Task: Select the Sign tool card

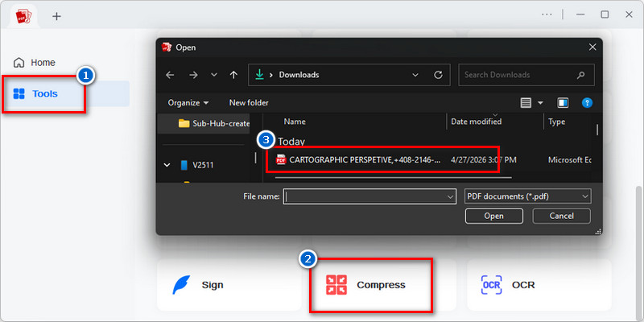Action: point(229,285)
